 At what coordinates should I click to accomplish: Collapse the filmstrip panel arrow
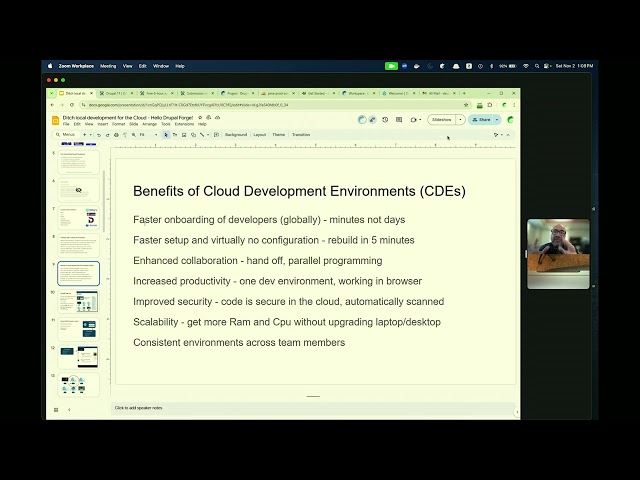click(x=69, y=410)
